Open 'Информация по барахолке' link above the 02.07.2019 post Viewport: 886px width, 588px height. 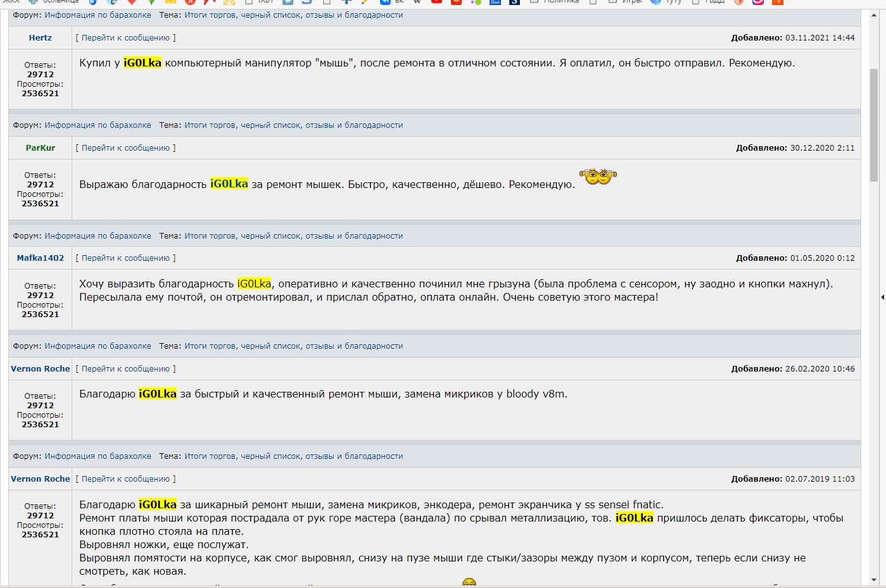pos(98,456)
